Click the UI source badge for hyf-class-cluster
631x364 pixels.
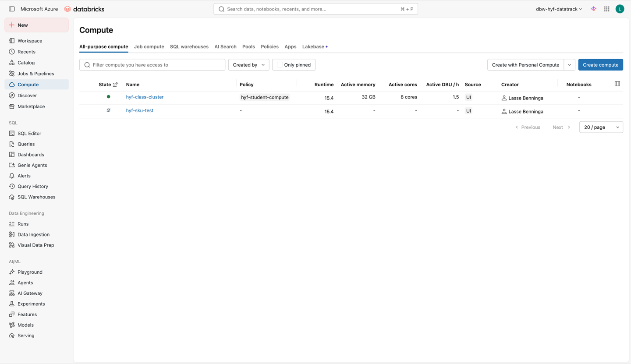[468, 97]
